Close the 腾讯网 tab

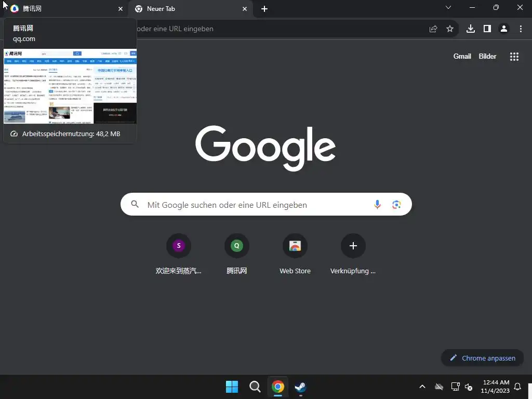click(x=121, y=9)
